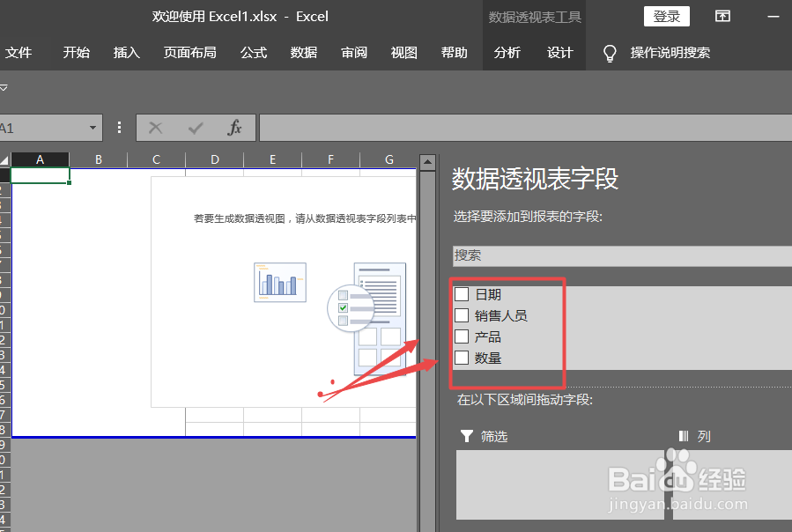The width and height of the screenshot is (792, 532).
Task: Click the worksheet vertical scrollbar up arrow
Action: pyautogui.click(x=427, y=161)
